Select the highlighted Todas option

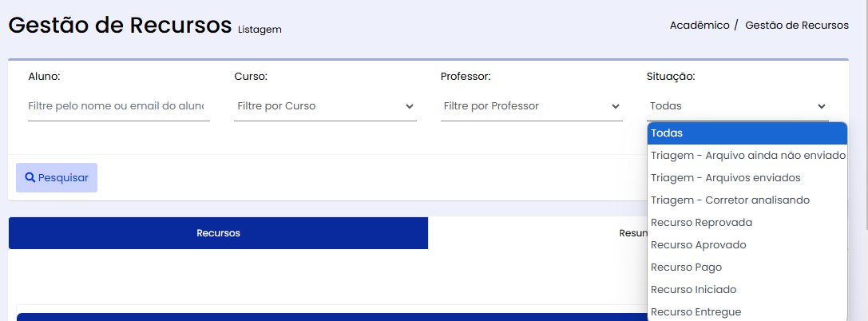(x=747, y=133)
